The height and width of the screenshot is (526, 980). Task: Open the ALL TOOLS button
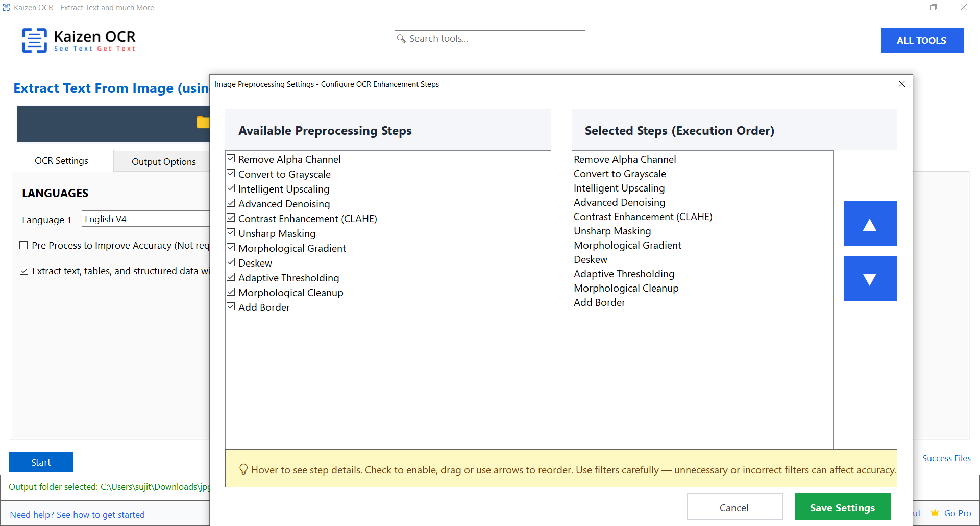pos(921,40)
